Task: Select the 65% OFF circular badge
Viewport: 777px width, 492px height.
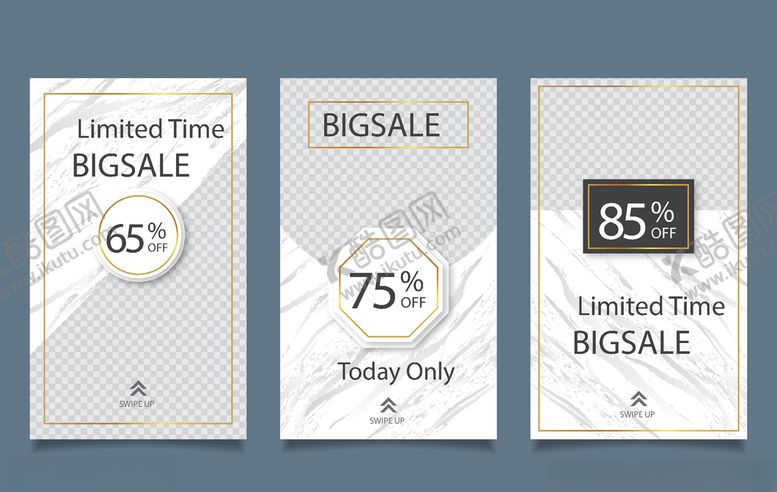Action: (x=138, y=236)
